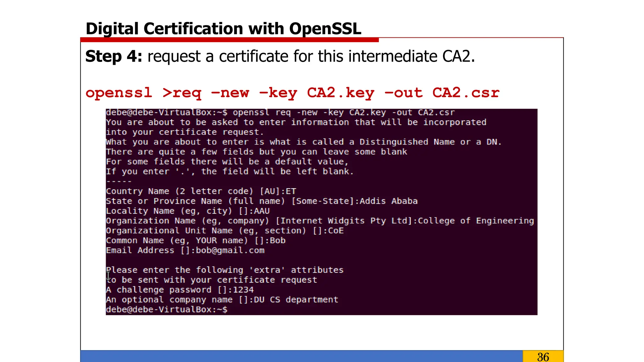Click the I-beam text cursor in the terminal
The image size is (644, 362).
(108, 276)
